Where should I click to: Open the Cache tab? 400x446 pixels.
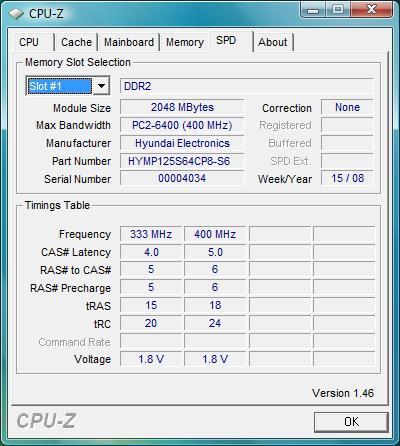pyautogui.click(x=76, y=42)
